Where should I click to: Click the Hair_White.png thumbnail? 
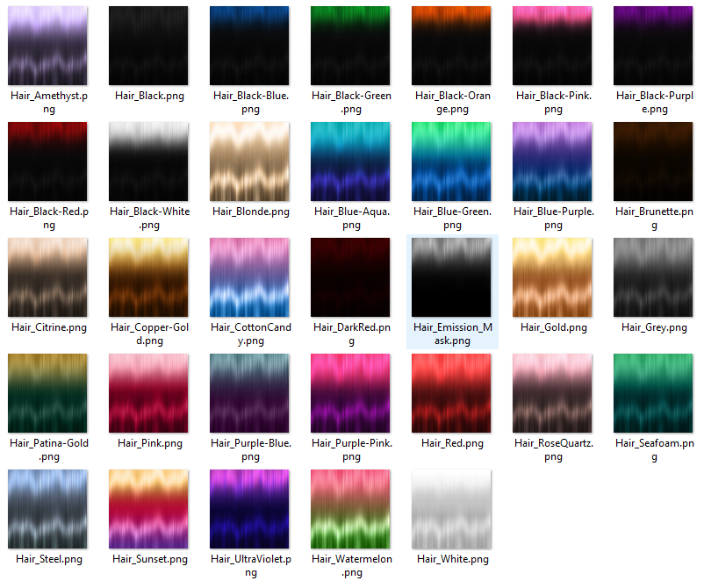click(x=451, y=508)
